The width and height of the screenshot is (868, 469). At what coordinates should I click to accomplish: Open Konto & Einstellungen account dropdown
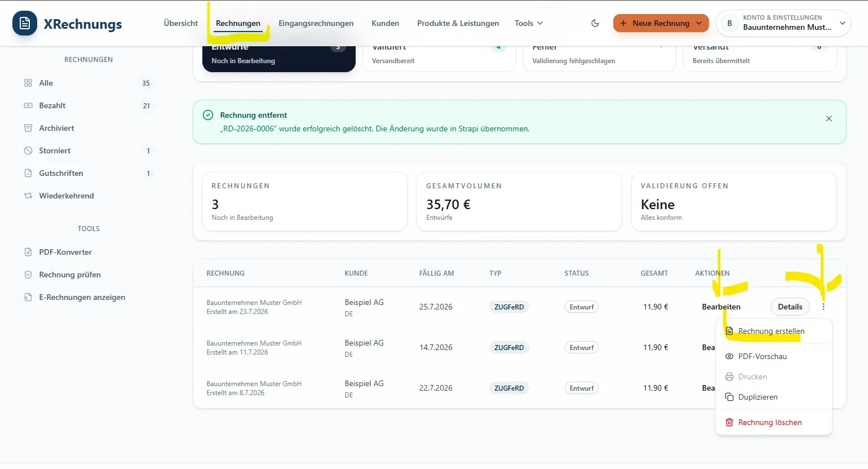click(783, 23)
